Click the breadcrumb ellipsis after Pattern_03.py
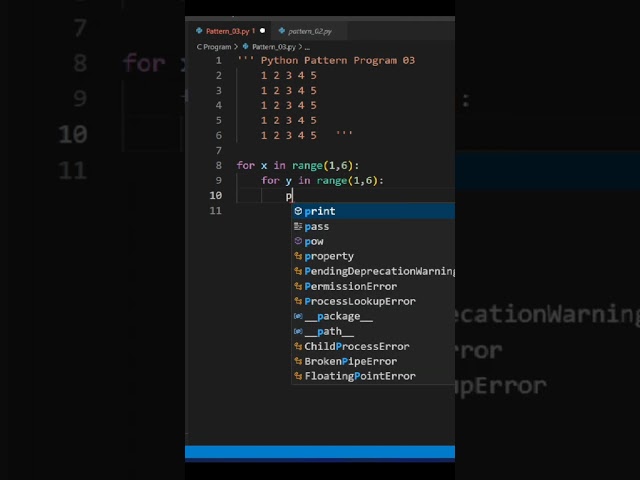 point(307,47)
